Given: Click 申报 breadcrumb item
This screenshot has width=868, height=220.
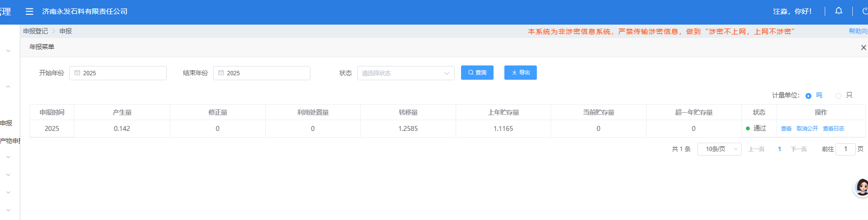Looking at the screenshot, I should point(66,31).
